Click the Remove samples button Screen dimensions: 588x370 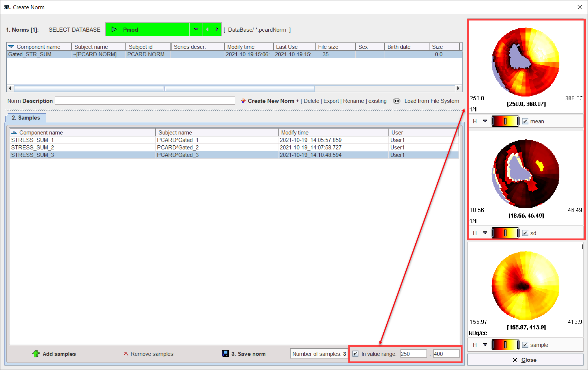pyautogui.click(x=148, y=354)
